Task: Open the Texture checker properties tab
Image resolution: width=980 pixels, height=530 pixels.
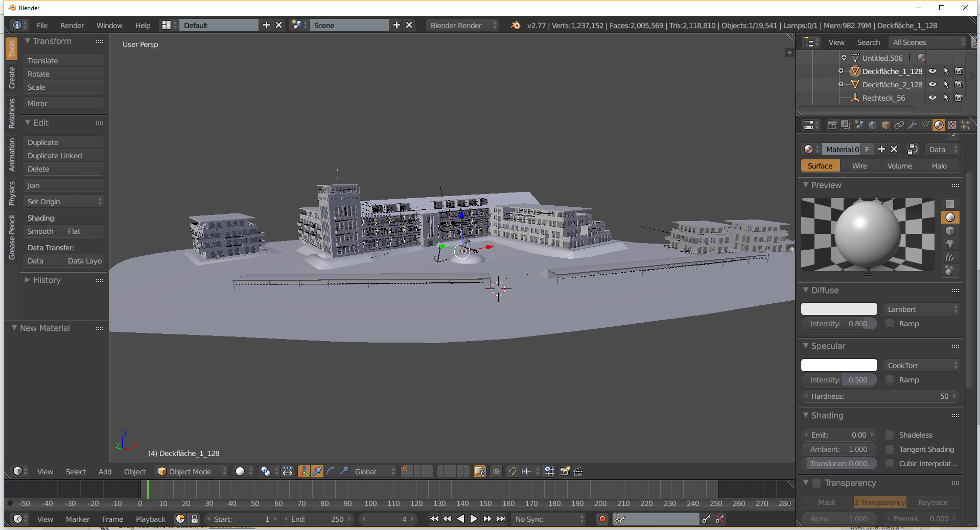Action: (x=952, y=125)
